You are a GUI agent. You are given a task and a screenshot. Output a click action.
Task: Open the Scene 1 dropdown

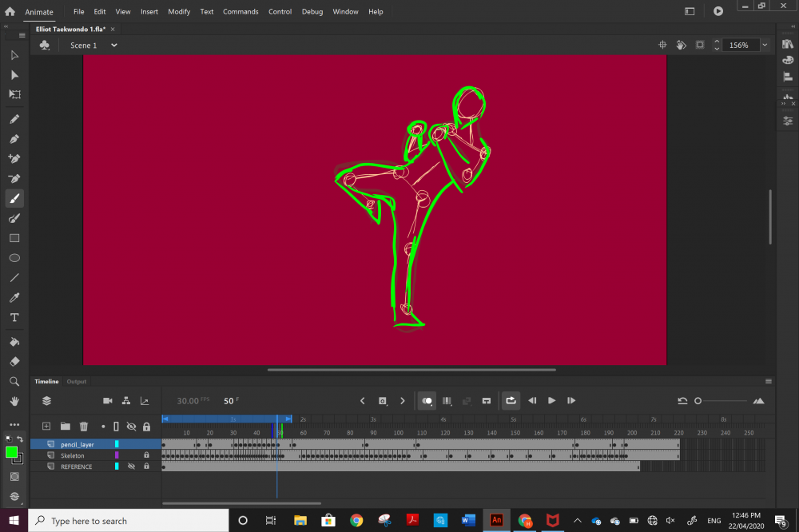(113, 46)
